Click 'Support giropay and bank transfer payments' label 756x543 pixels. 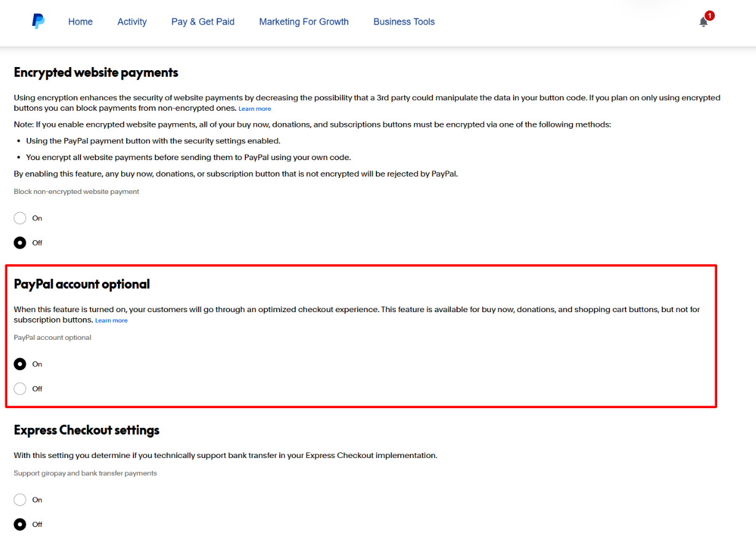[x=86, y=473]
